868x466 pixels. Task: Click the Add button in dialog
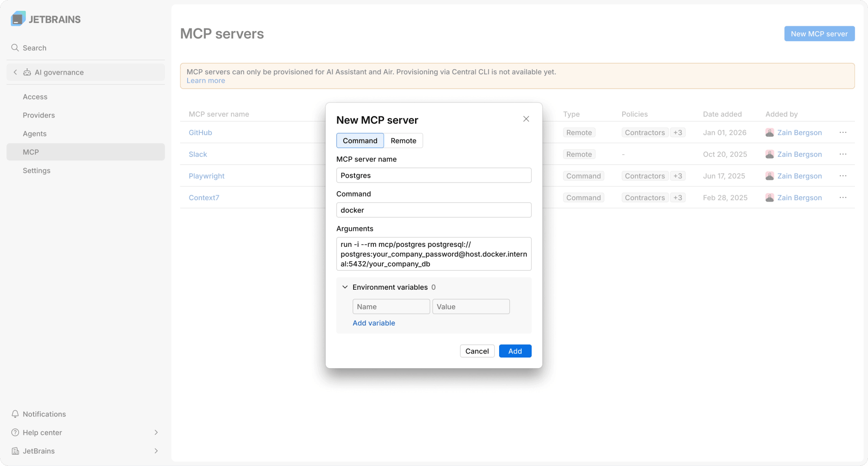click(x=515, y=351)
